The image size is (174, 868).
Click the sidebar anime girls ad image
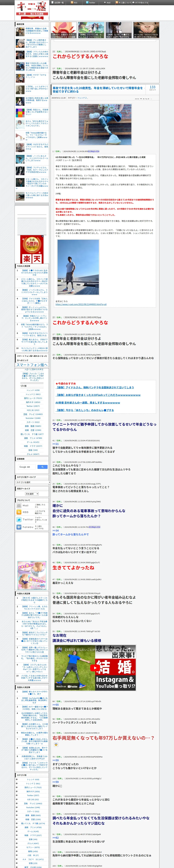(32, 575)
